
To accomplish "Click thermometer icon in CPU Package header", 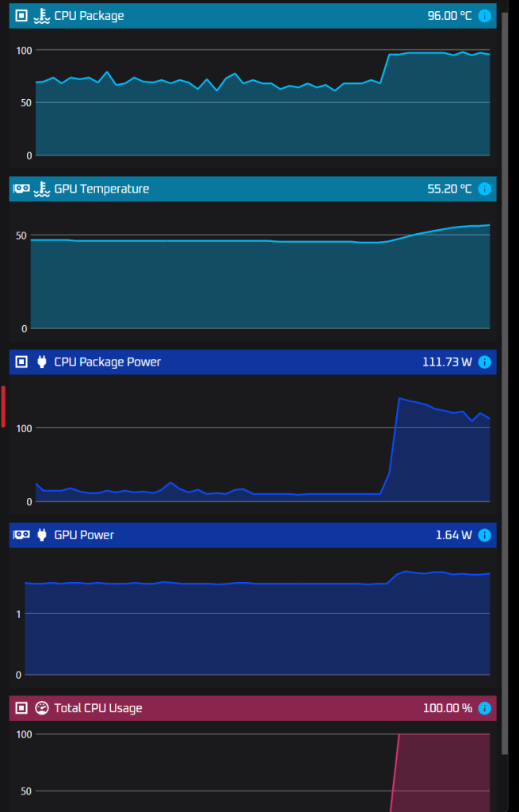I will 41,16.
